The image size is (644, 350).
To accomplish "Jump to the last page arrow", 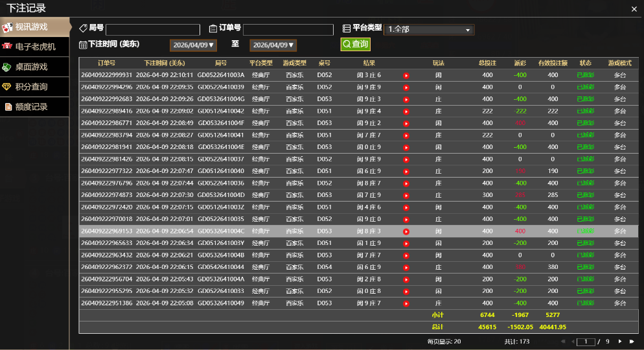I will (x=632, y=341).
